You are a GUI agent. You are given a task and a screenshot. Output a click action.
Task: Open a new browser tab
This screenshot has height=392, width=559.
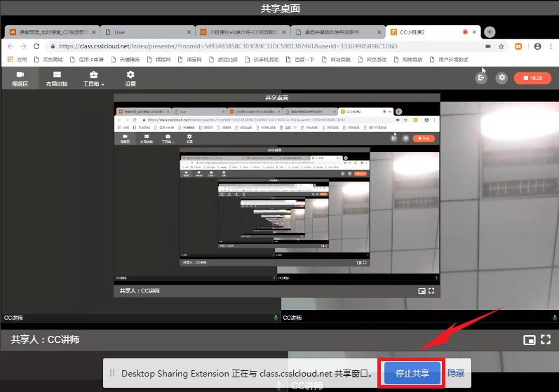pyautogui.click(x=490, y=32)
